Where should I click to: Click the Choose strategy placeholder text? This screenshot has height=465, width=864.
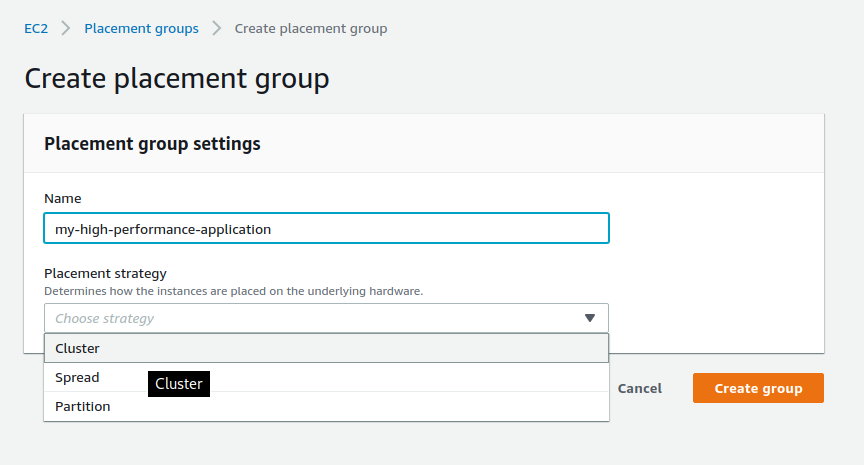[x=105, y=318]
